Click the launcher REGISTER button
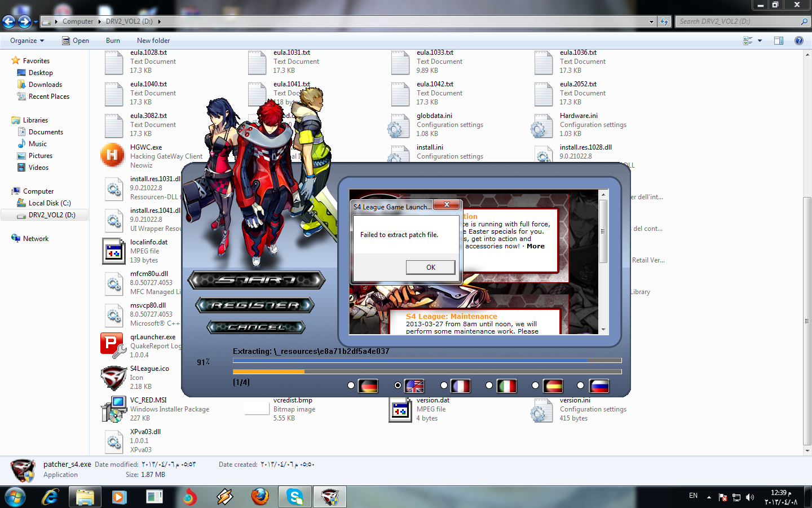The width and height of the screenshot is (812, 508). tap(255, 305)
